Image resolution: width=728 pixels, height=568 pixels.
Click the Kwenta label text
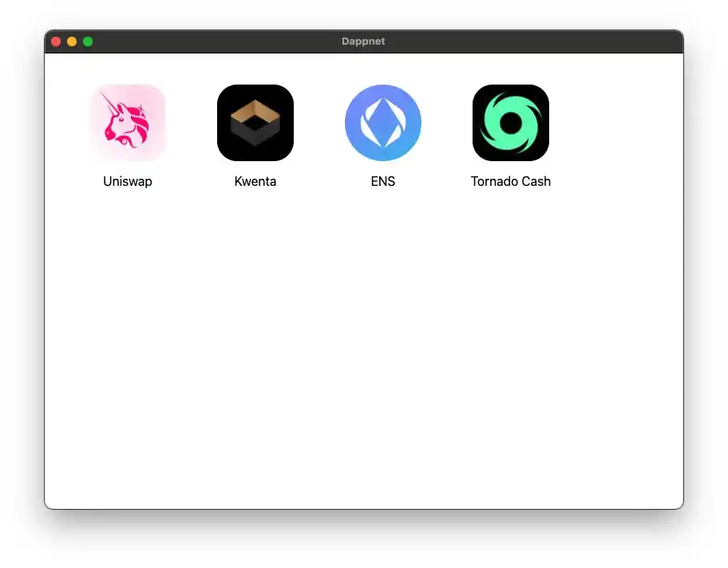[x=255, y=181]
